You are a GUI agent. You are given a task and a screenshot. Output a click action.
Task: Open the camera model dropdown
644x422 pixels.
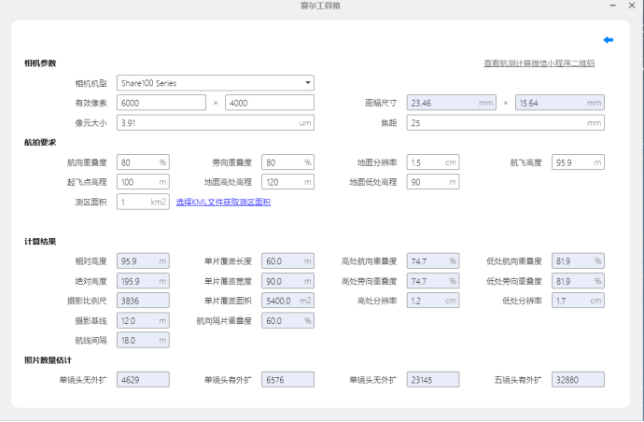tap(214, 83)
